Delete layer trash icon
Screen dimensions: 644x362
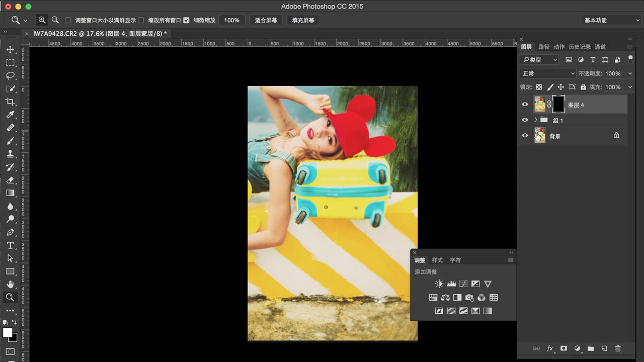tap(618, 348)
